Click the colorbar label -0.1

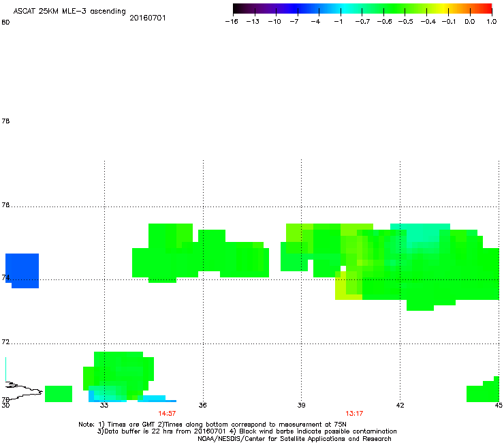[449, 22]
